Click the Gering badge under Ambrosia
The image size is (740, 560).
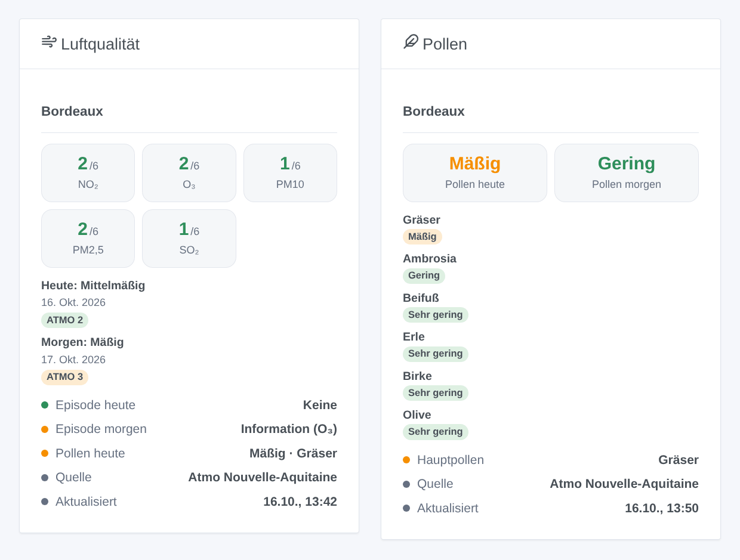[424, 276]
